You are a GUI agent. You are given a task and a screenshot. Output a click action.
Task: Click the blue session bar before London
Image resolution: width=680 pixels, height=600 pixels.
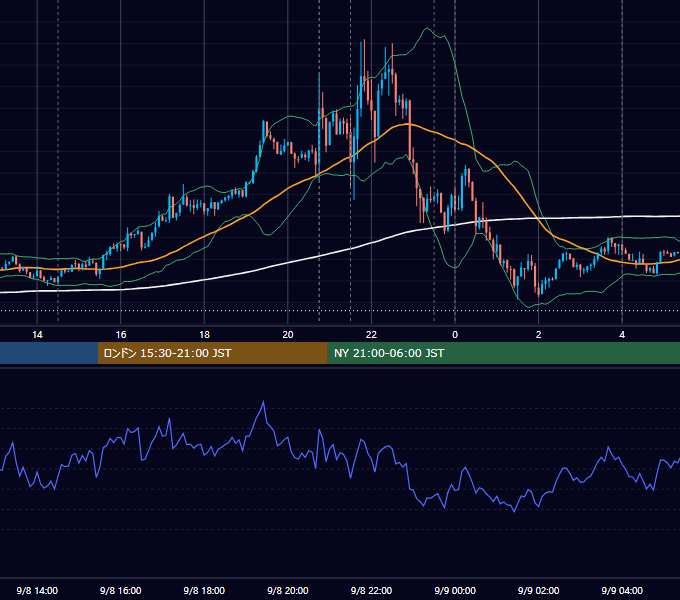[49, 353]
